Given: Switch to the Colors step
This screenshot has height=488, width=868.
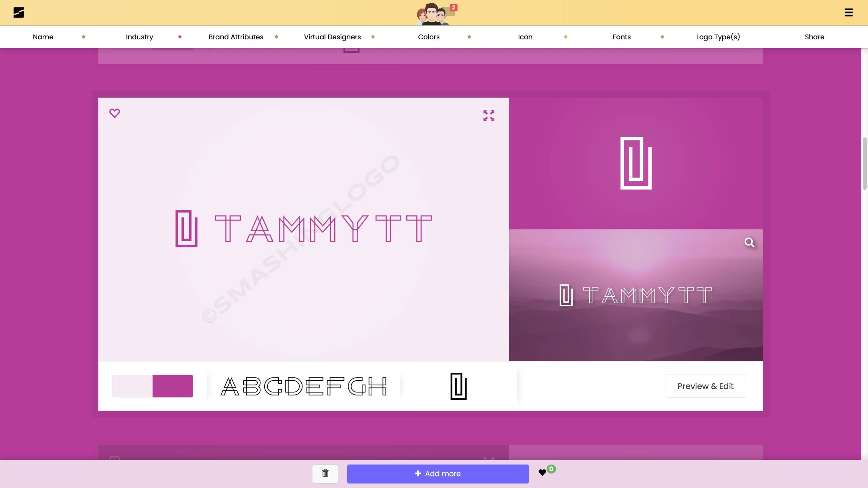Looking at the screenshot, I should pos(429,37).
